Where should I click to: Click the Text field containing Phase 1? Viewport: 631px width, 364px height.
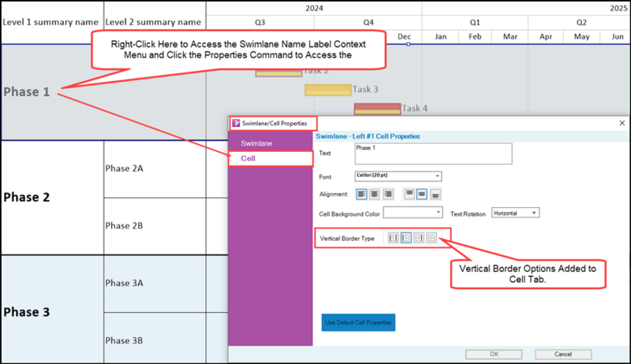(x=433, y=154)
